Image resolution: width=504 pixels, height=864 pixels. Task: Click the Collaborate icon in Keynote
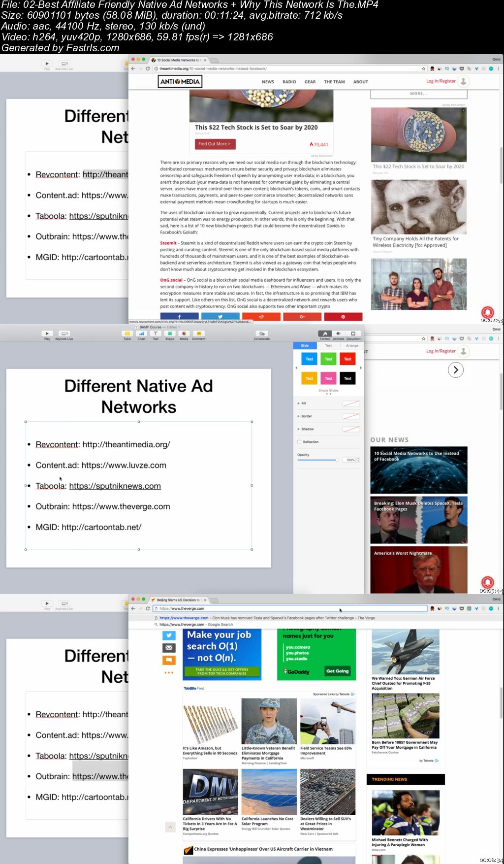click(262, 333)
